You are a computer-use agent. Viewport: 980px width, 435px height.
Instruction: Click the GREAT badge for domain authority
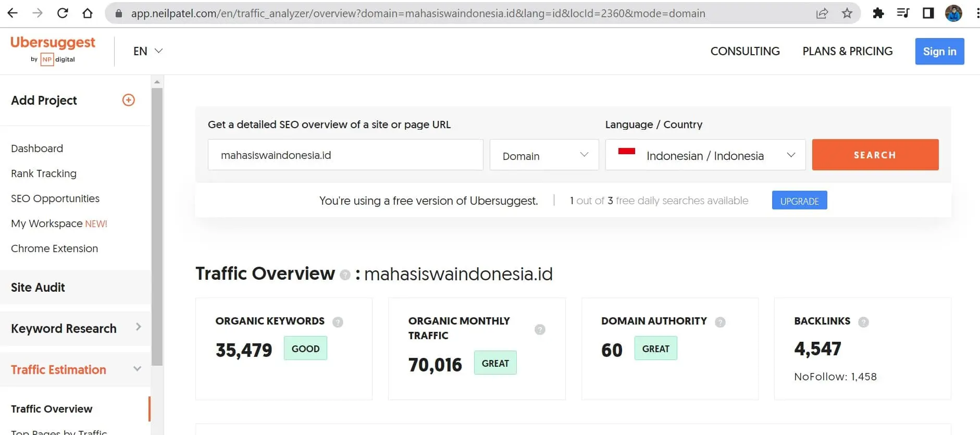point(655,349)
